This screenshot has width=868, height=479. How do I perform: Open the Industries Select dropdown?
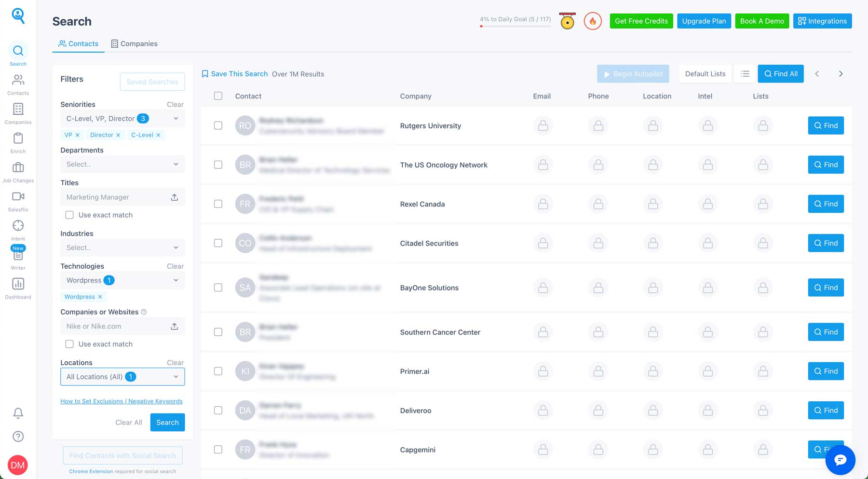122,247
